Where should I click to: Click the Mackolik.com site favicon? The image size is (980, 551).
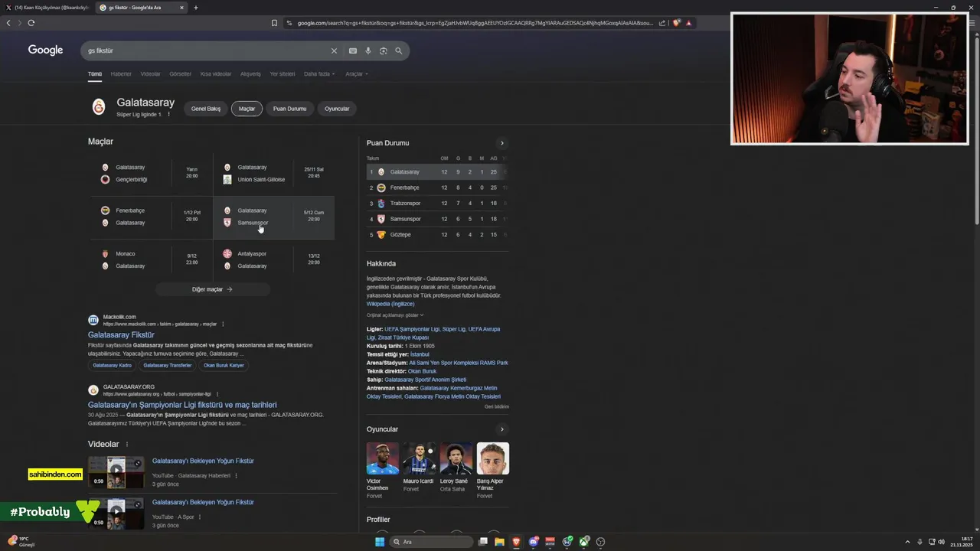point(93,320)
